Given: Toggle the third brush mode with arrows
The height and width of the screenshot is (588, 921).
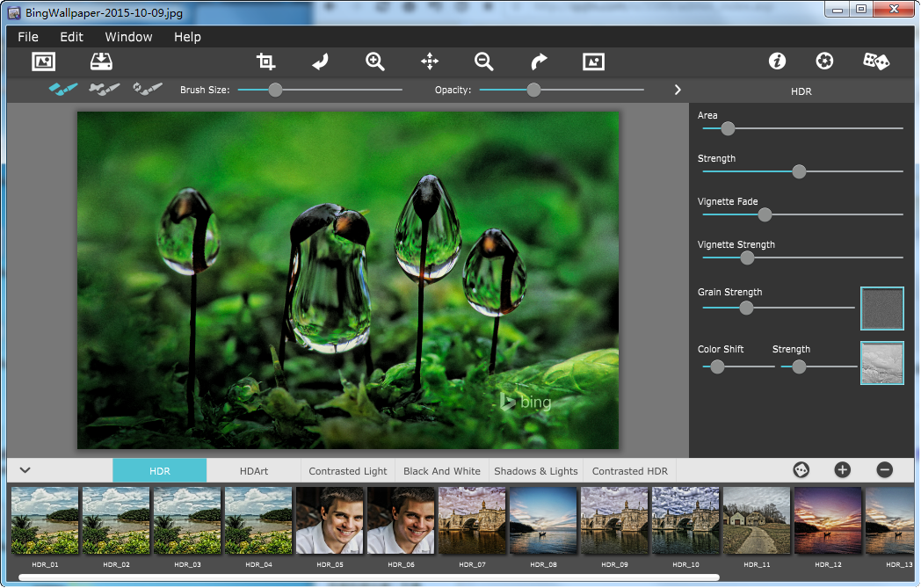Looking at the screenshot, I should click(148, 90).
